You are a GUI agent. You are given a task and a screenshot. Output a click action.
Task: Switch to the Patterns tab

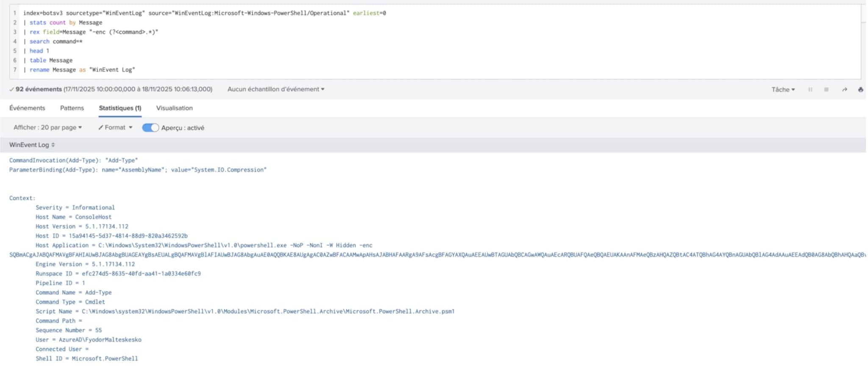click(x=72, y=108)
